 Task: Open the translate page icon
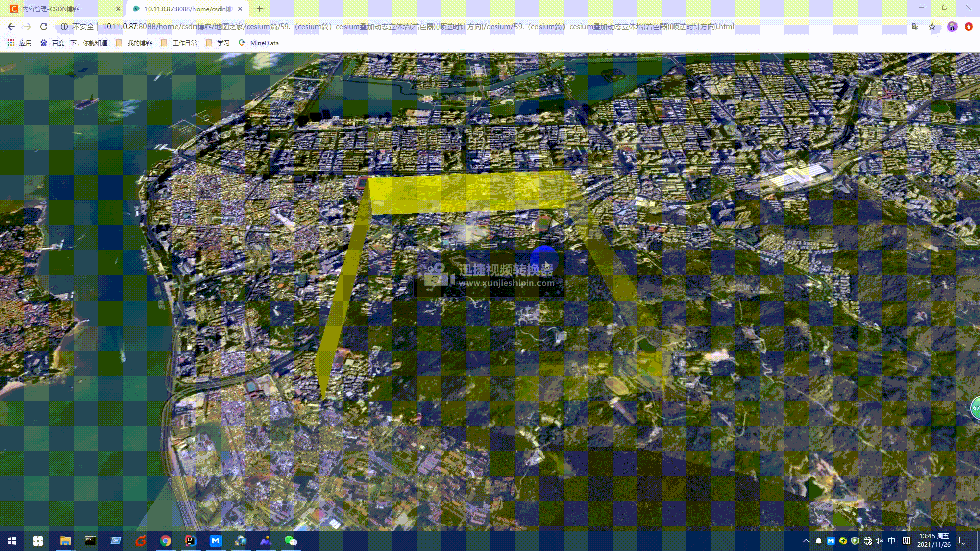pos(916,27)
